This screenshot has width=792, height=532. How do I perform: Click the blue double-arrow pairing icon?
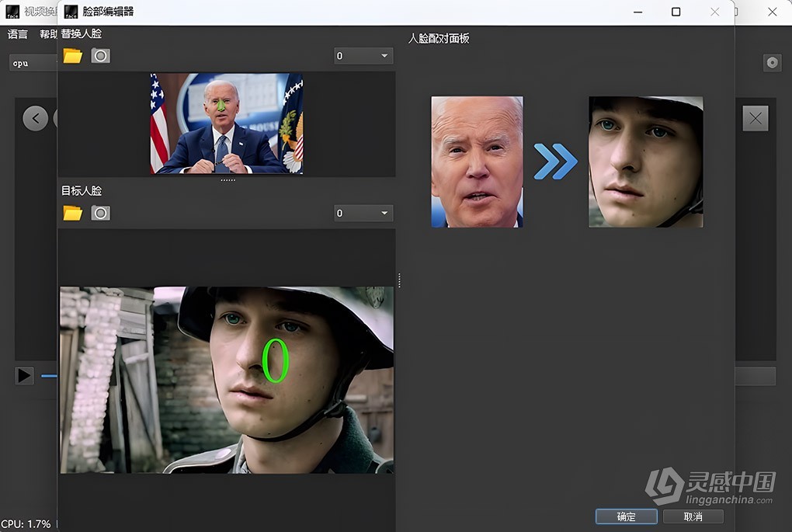point(556,162)
